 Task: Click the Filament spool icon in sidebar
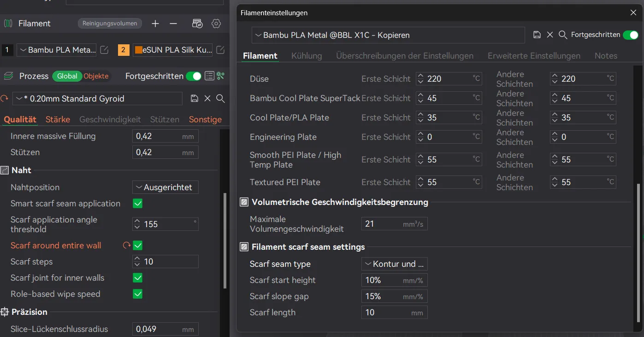point(8,24)
